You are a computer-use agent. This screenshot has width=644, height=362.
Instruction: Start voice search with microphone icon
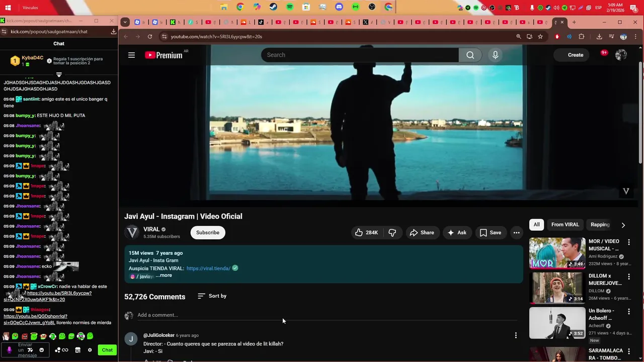point(495,55)
